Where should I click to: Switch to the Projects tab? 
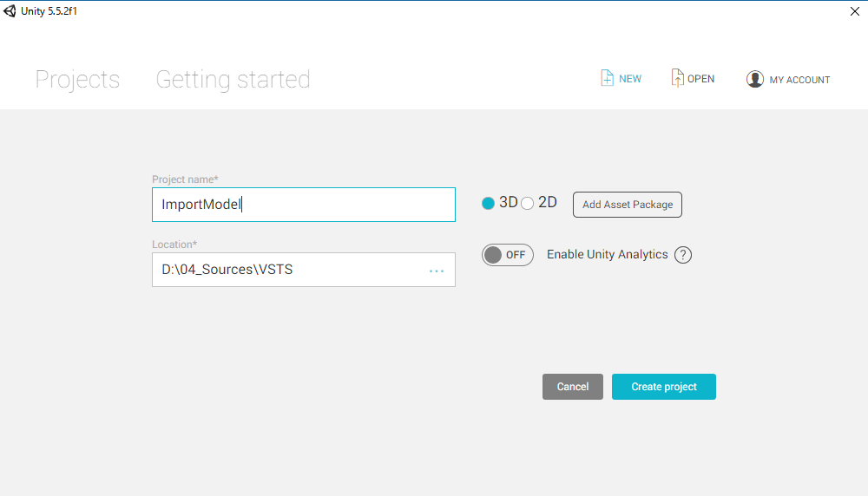77,80
